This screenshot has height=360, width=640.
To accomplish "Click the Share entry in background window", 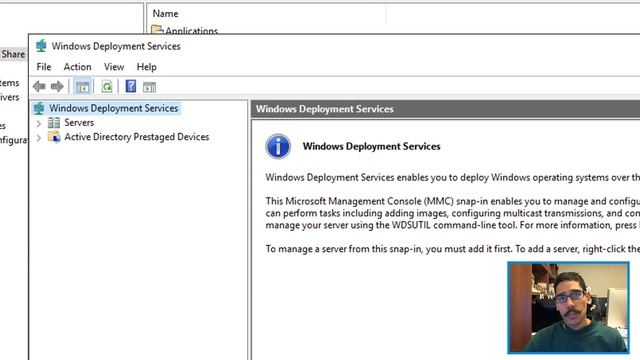I will (13, 54).
